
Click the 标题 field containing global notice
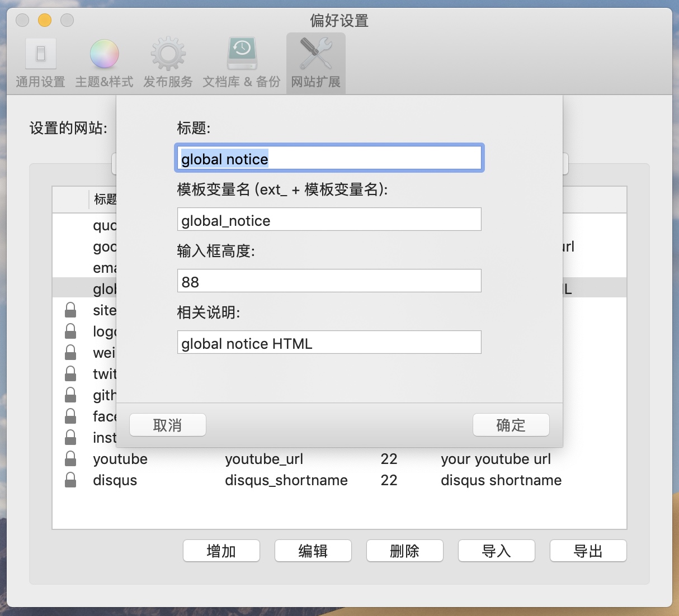(x=329, y=159)
